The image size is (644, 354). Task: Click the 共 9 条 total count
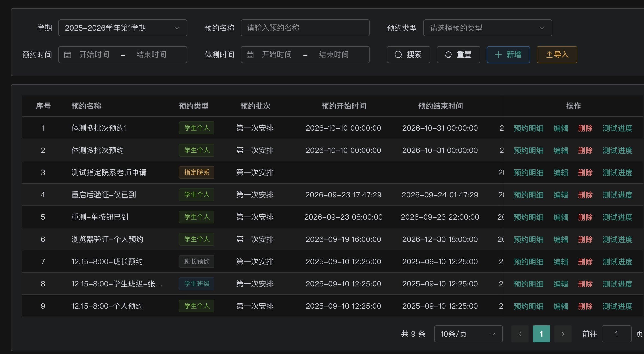pyautogui.click(x=413, y=334)
